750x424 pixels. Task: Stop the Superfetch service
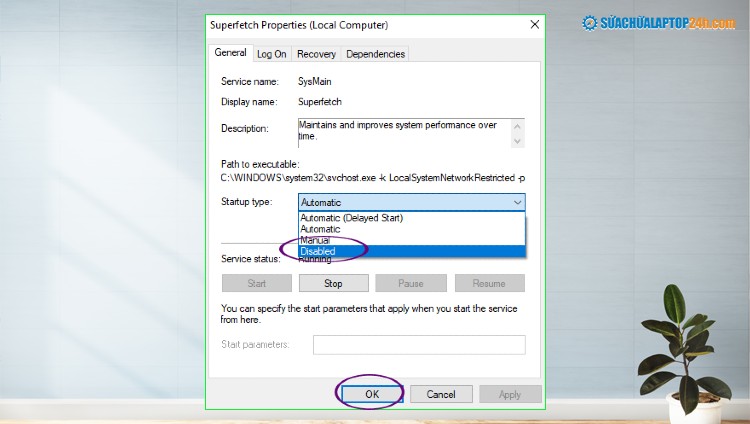click(x=333, y=283)
